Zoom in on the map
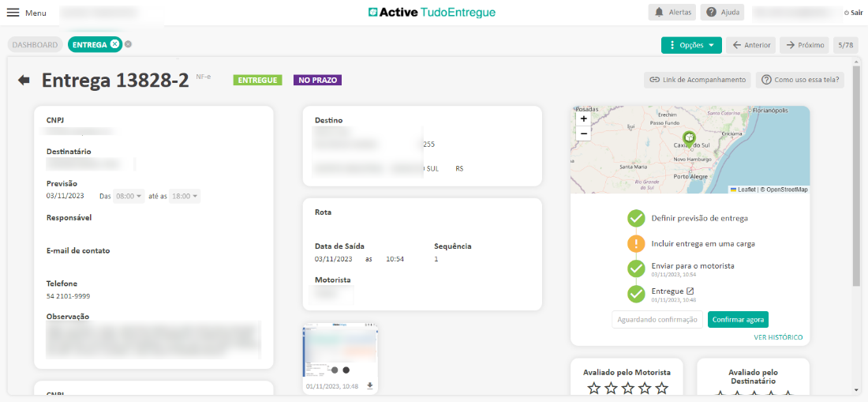Screen dimensions: 868x402 583,118
